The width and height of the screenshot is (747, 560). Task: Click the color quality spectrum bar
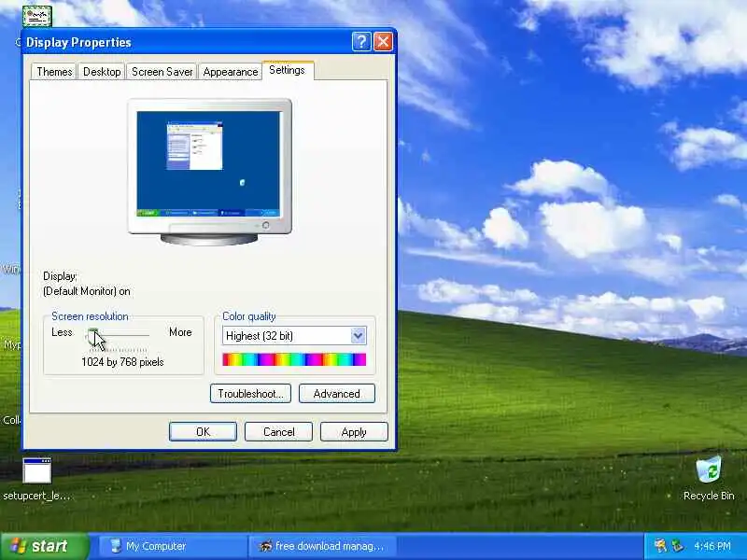point(294,359)
